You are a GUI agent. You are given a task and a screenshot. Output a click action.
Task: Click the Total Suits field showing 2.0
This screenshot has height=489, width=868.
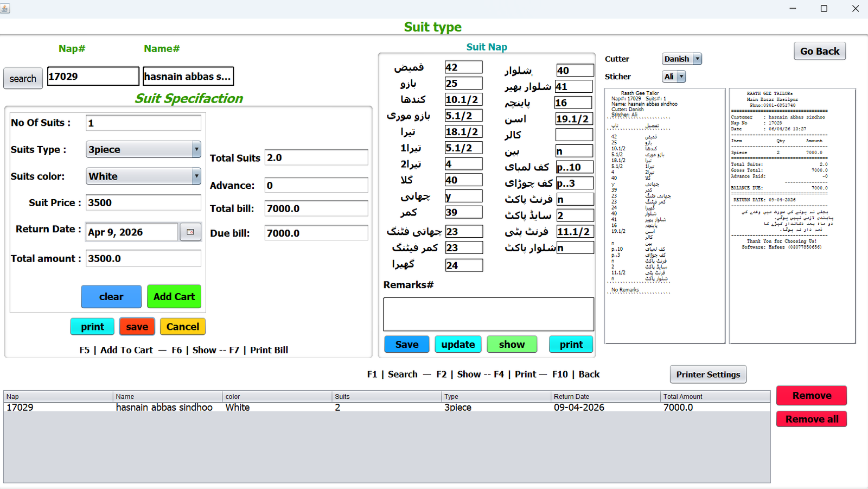pyautogui.click(x=316, y=157)
